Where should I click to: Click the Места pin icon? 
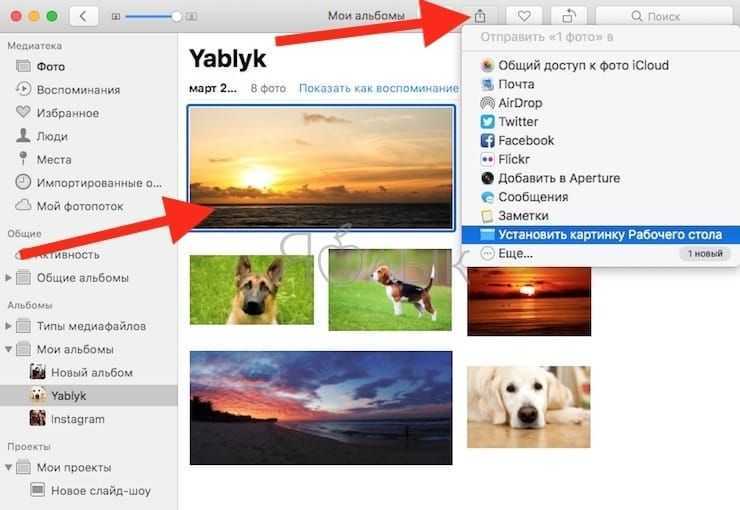coord(23,159)
